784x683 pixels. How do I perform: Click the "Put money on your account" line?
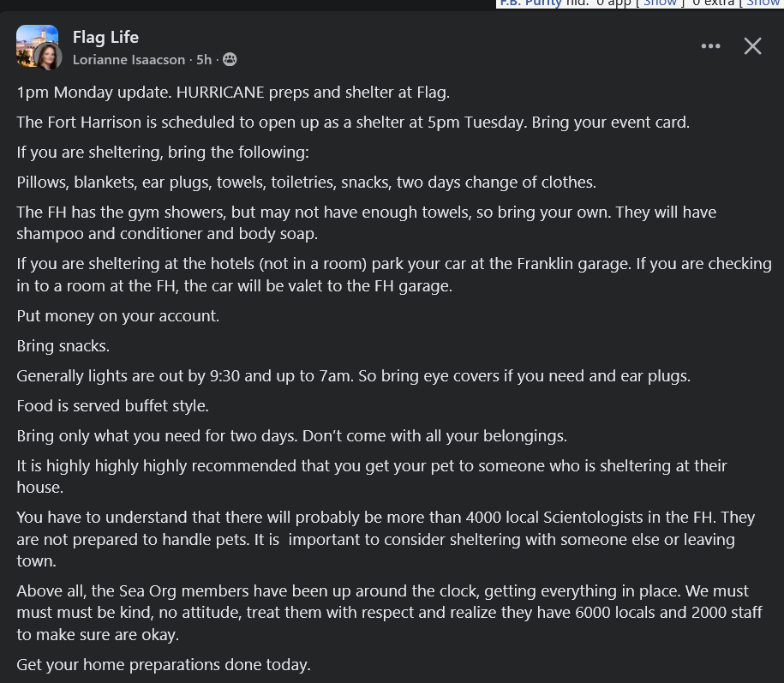coord(117,315)
